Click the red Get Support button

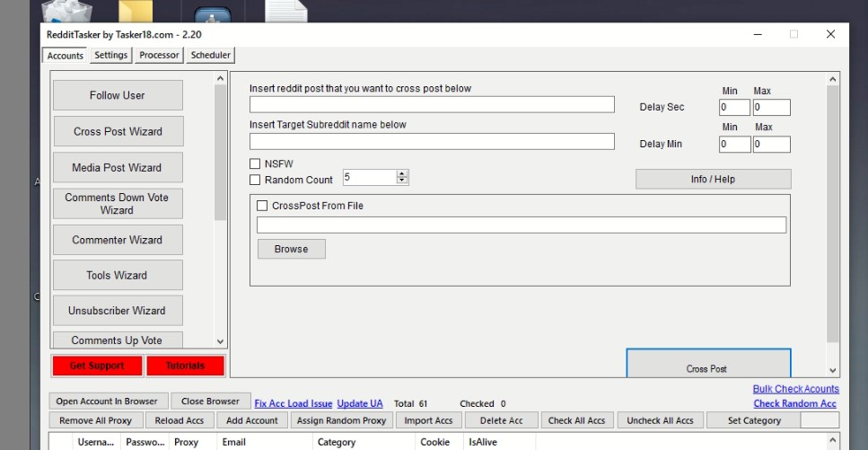tap(97, 366)
